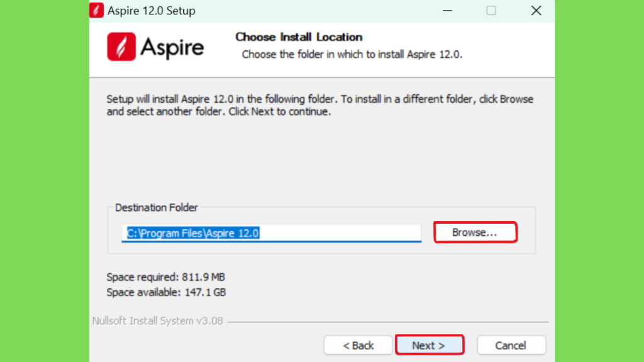Select the Destination Folder path field
This screenshot has height=362, width=644.
[272, 233]
